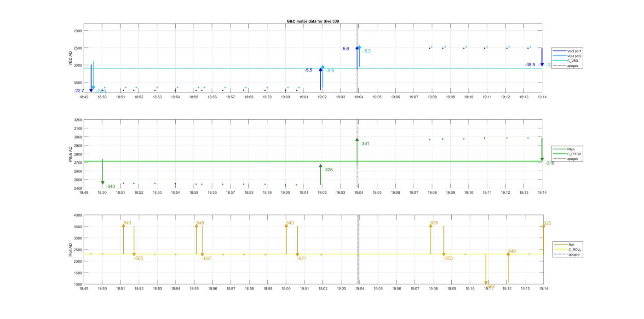This screenshot has width=644, height=319.
Task: Select 'VBD pot2' legend entry
Action: pyautogui.click(x=567, y=56)
